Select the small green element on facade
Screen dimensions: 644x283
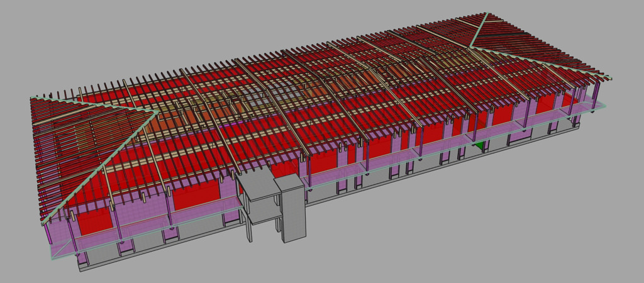click(481, 146)
